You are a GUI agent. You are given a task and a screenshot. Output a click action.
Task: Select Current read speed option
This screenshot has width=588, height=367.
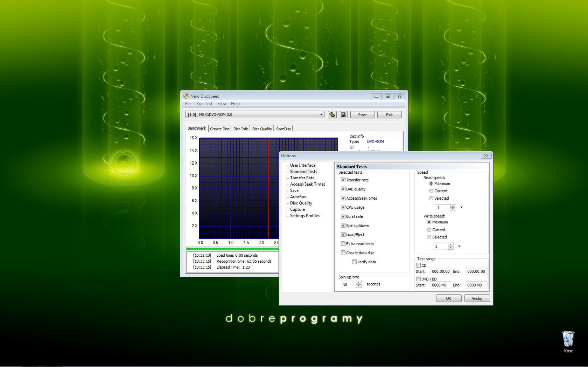(x=431, y=191)
